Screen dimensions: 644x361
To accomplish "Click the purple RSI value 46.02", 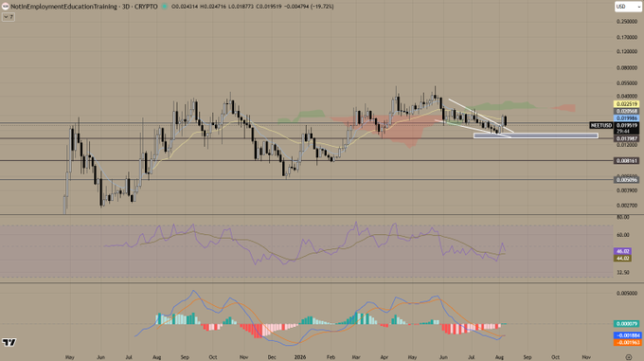I will (622, 251).
